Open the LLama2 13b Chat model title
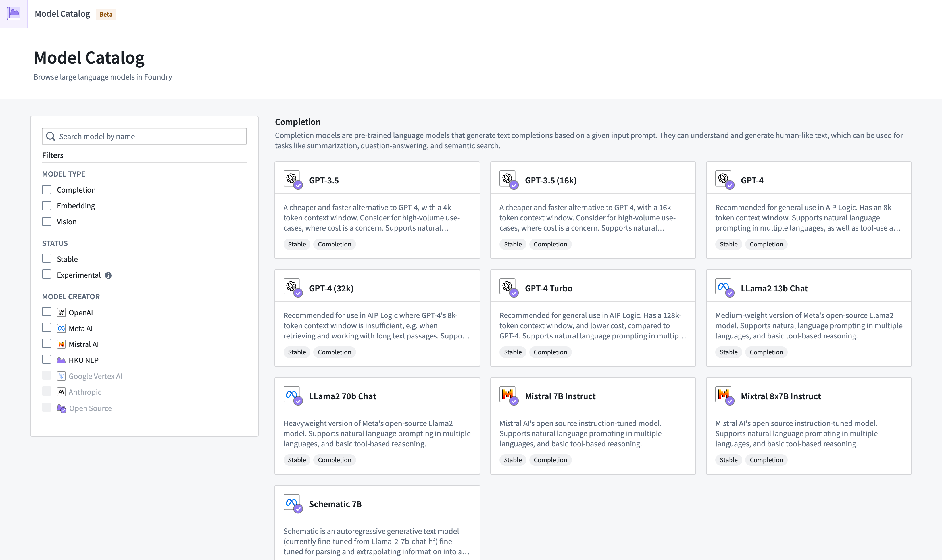942x560 pixels. click(774, 288)
